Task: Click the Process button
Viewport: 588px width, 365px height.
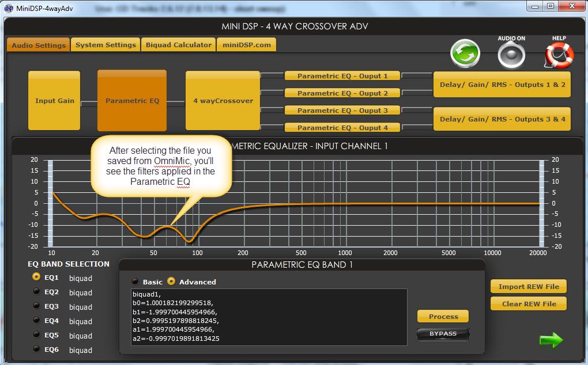Action: click(x=443, y=316)
